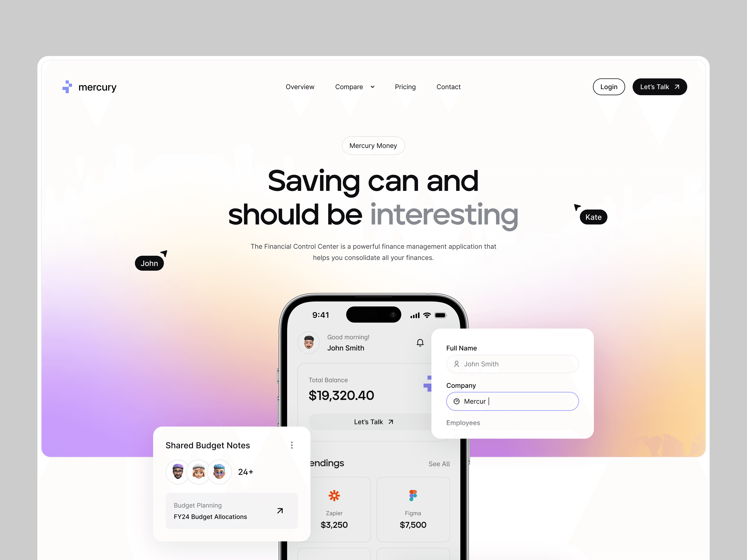This screenshot has width=747, height=560.
Task: Click the Login button
Action: point(609,86)
